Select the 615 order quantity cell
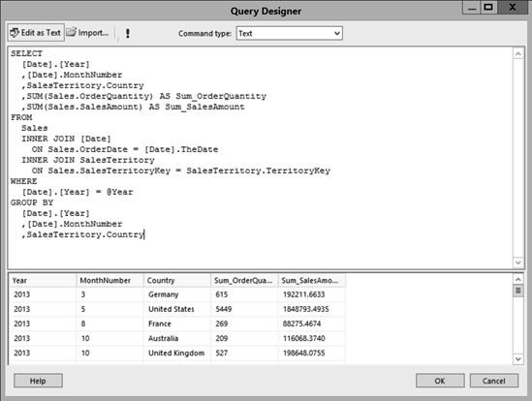Screen dimensions: 532x401 (244, 294)
